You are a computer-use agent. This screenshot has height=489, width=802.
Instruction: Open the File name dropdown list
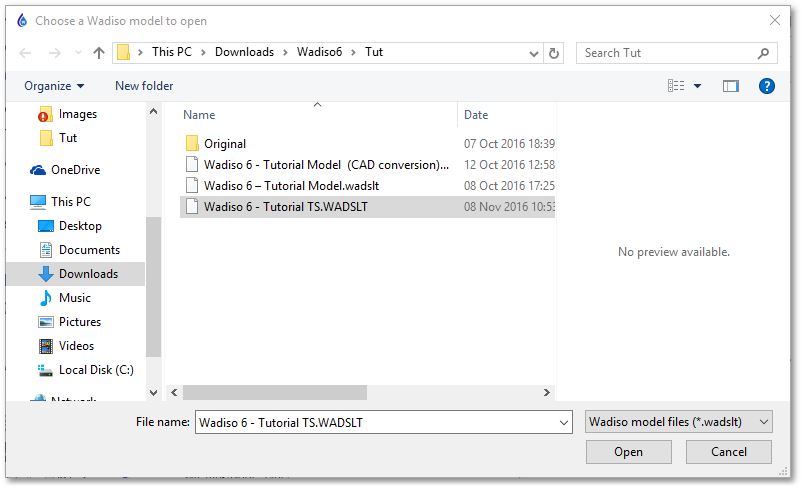coord(564,423)
